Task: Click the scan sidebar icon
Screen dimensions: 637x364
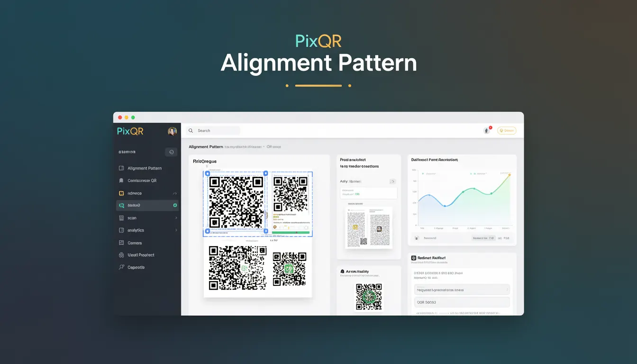Action: [x=121, y=218]
